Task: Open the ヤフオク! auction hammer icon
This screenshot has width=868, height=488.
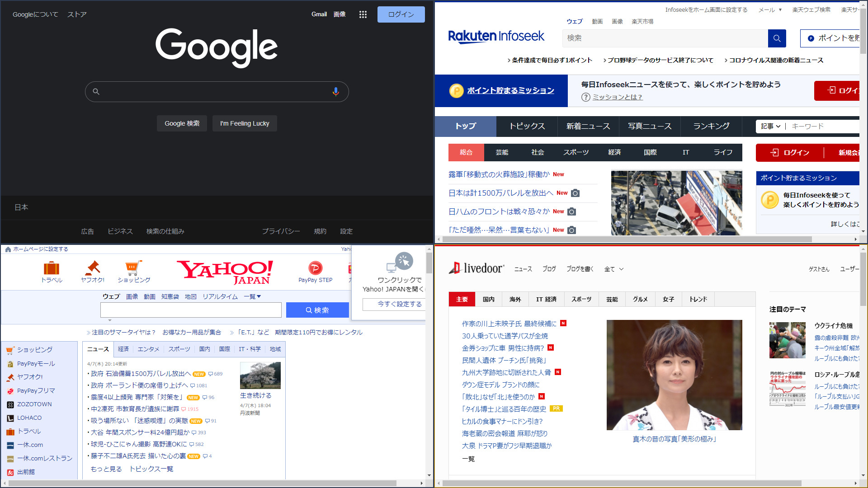Action: (x=93, y=268)
